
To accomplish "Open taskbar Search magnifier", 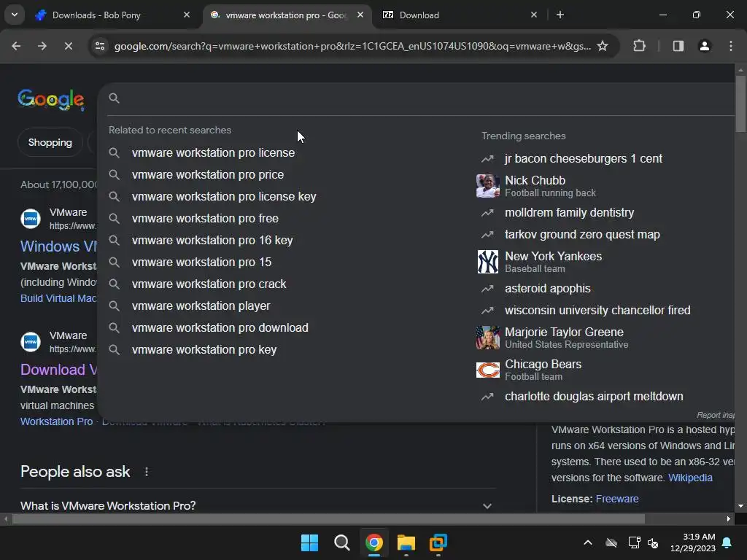I will point(341,542).
